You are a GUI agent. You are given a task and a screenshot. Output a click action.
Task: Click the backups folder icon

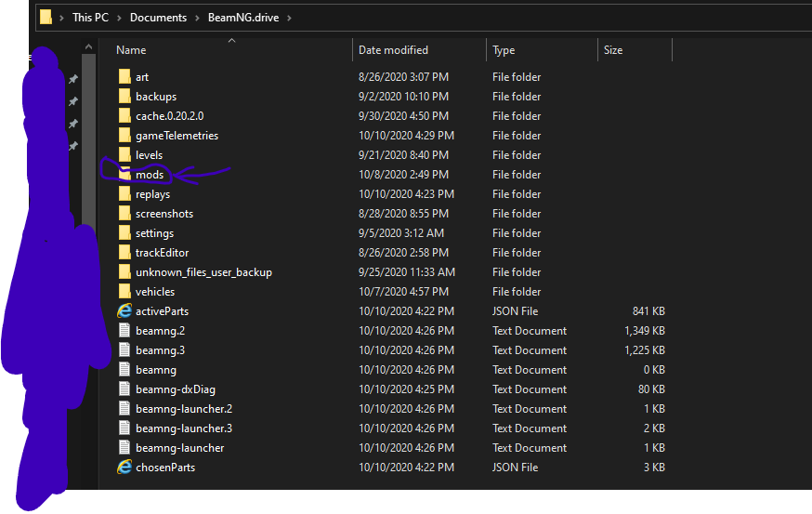click(124, 97)
